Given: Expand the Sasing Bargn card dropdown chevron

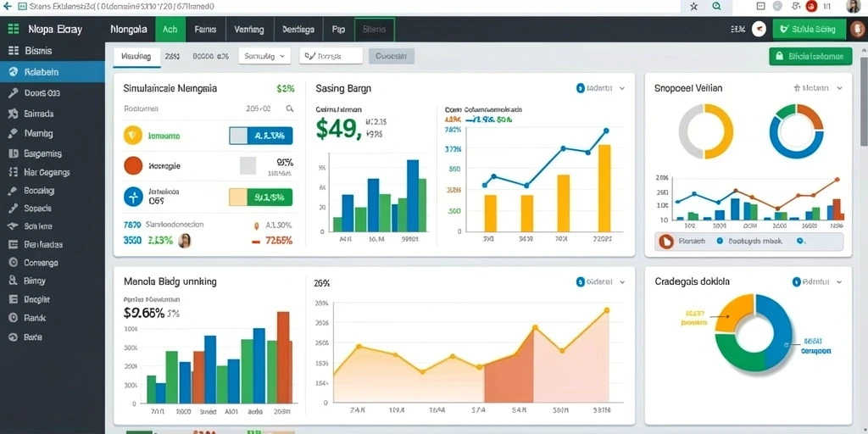Looking at the screenshot, I should (622, 88).
